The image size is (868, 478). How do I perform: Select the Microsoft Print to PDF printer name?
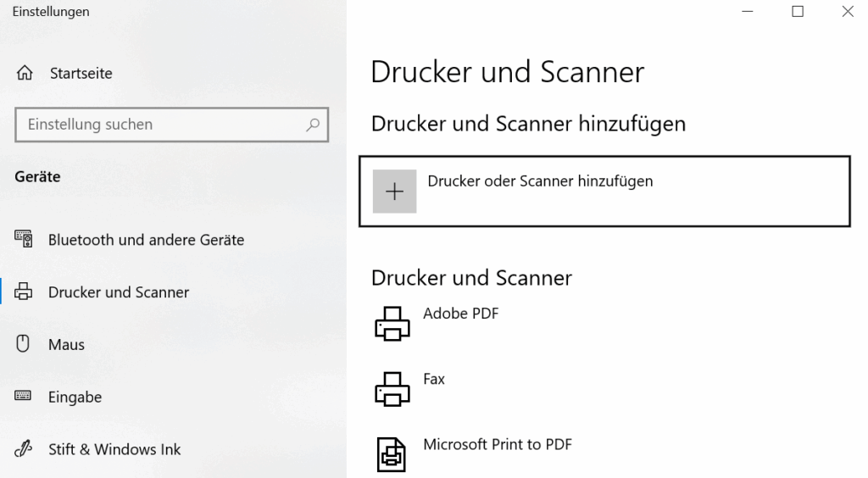[498, 444]
